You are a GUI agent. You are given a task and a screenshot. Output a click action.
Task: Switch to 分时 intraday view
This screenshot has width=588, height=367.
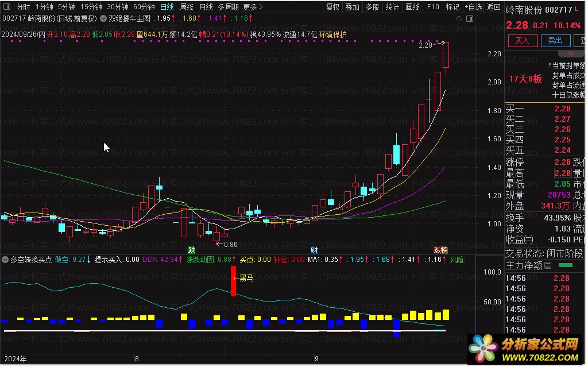coord(23,7)
